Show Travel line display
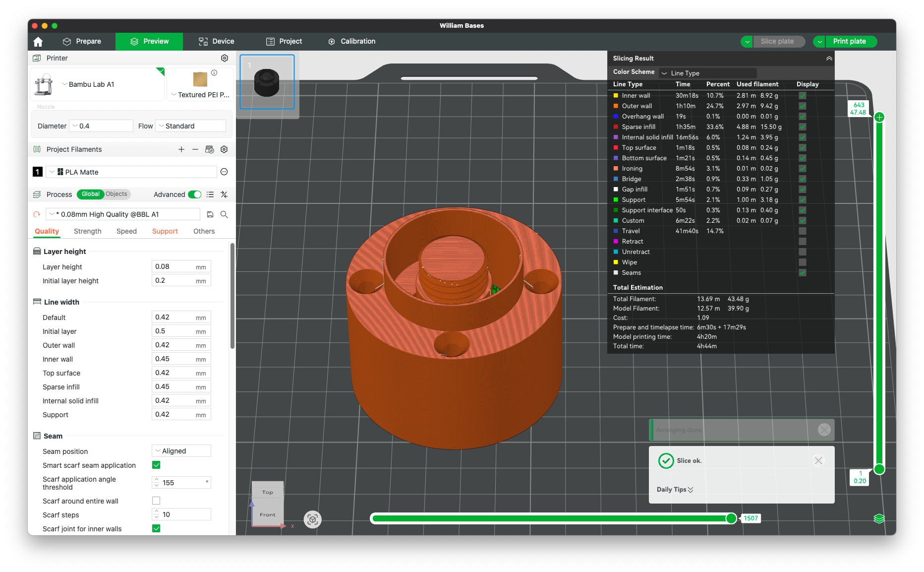The height and width of the screenshot is (572, 924). (803, 231)
